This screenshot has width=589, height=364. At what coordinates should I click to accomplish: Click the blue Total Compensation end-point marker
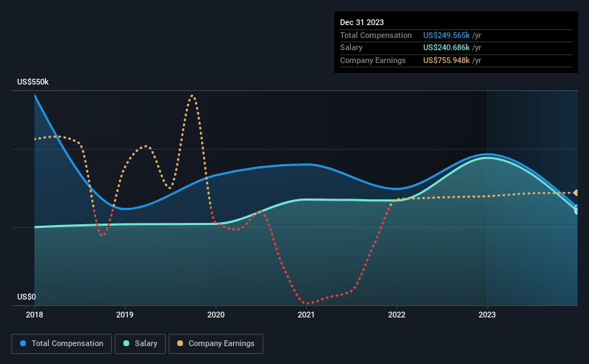click(576, 207)
